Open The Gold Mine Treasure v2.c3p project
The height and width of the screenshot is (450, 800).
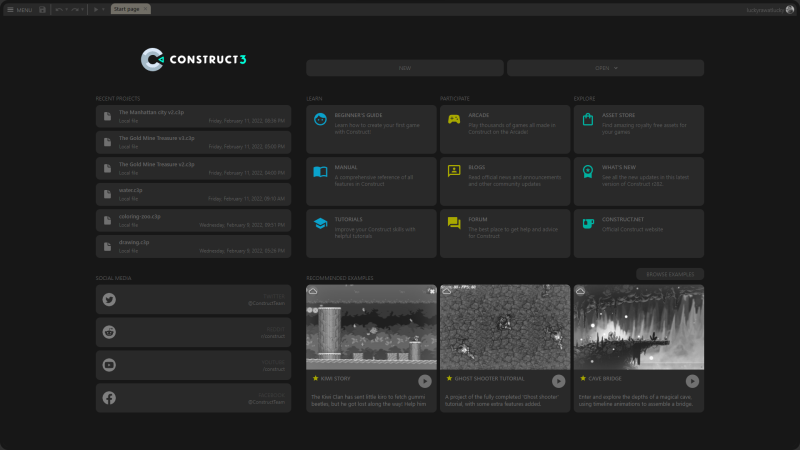coord(193,168)
